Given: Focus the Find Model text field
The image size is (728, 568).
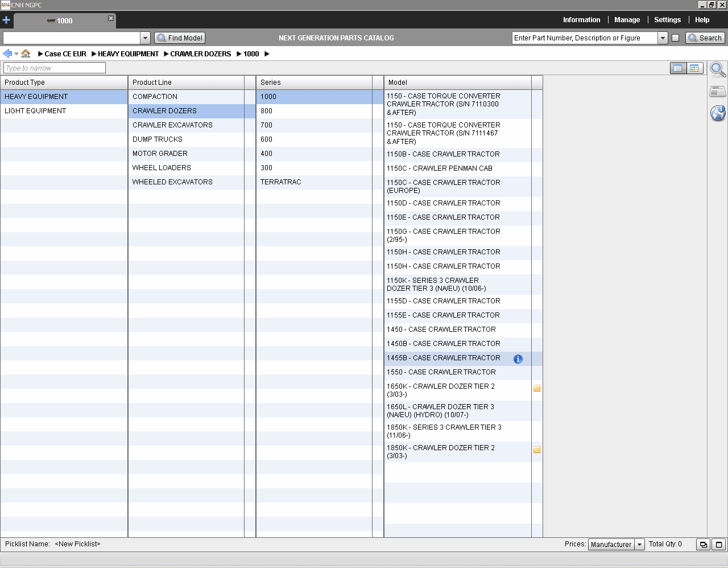Looking at the screenshot, I should coord(72,38).
